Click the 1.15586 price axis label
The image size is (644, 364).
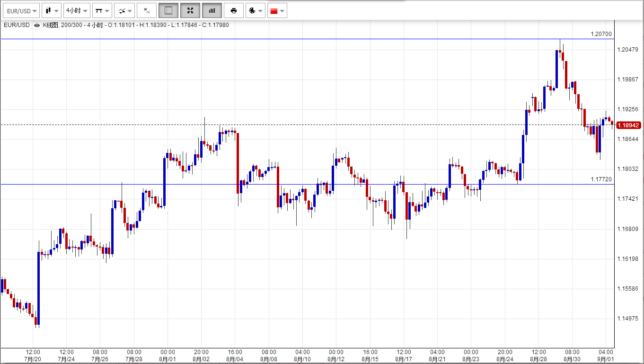[x=628, y=289]
